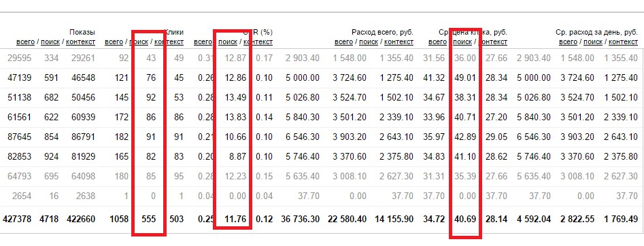
Task: Sort by 'поиск' link under Ср. расход за день
Action: (593, 42)
